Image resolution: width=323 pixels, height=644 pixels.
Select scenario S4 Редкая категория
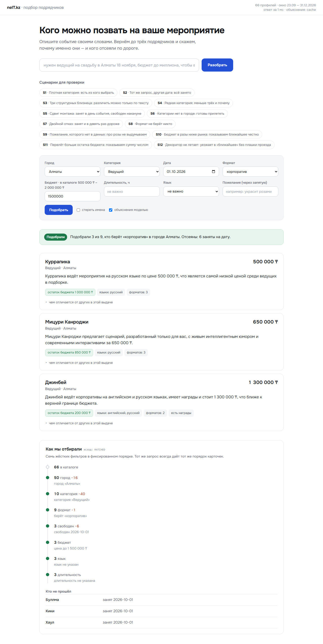point(194,103)
